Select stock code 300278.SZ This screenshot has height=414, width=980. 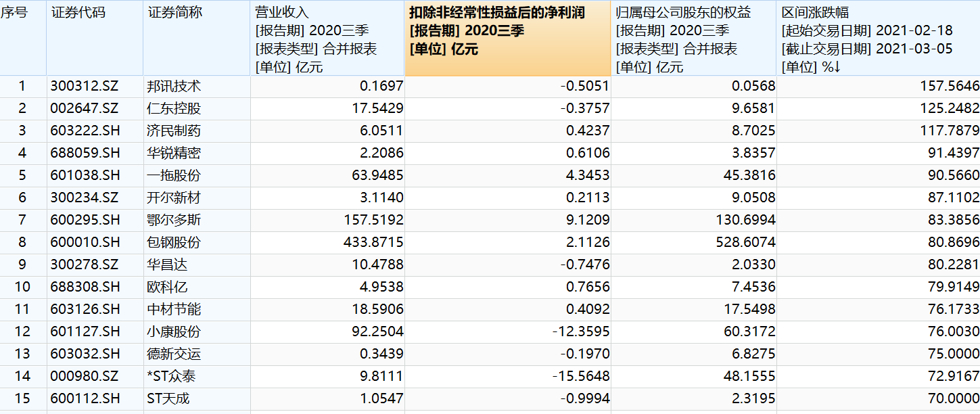coord(85,265)
